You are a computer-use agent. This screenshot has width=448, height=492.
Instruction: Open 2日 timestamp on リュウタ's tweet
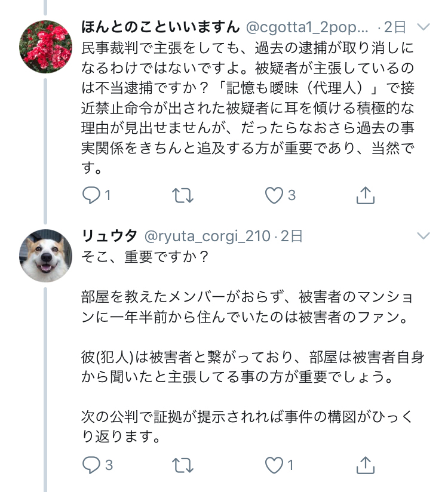coord(292,236)
